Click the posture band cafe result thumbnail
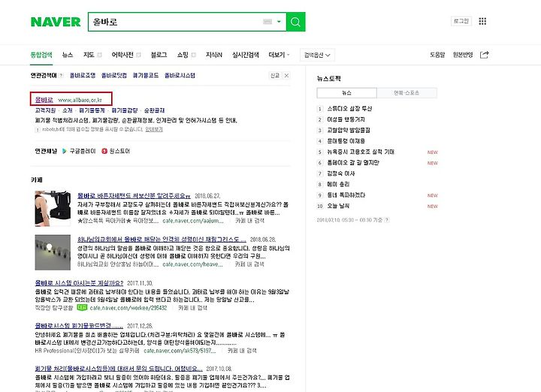 [53, 209]
